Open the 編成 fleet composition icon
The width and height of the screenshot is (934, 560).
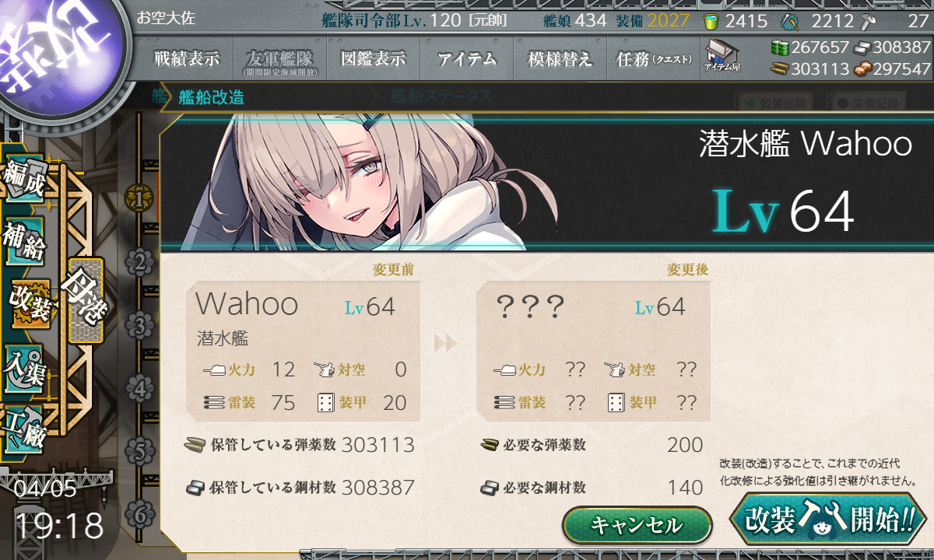pos(23,179)
